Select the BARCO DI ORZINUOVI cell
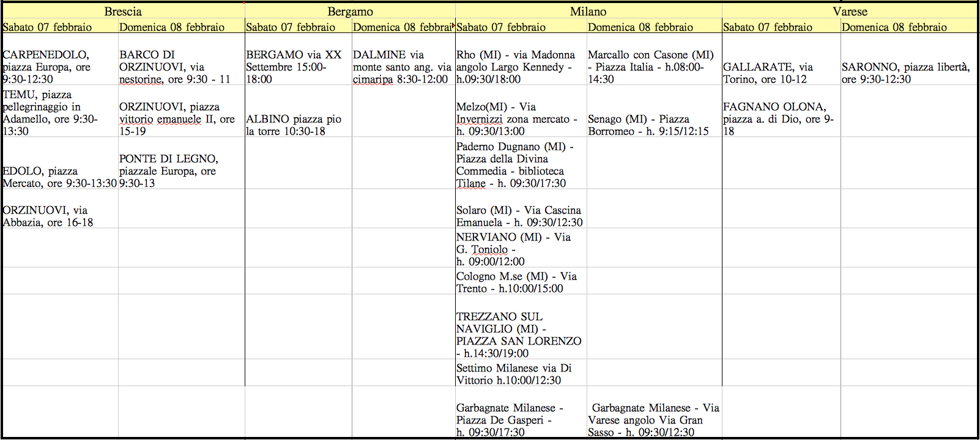Viewport: 980px width, 440px height. [x=182, y=59]
